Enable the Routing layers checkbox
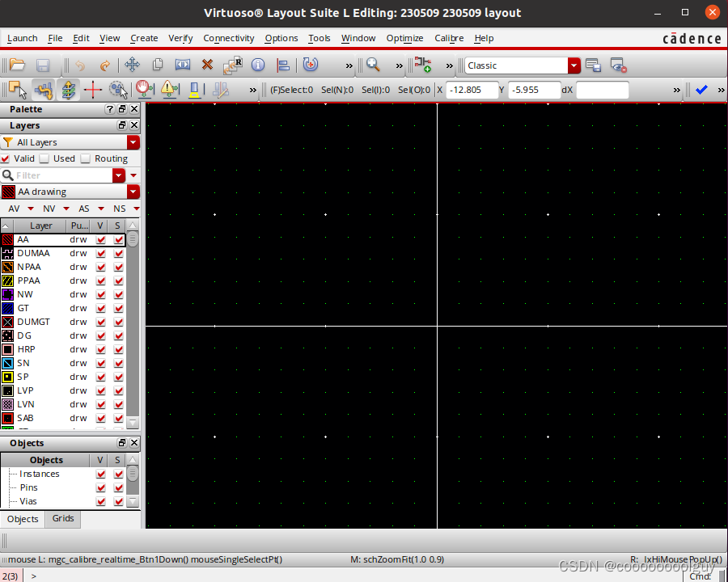The height and width of the screenshot is (582, 728). click(86, 158)
